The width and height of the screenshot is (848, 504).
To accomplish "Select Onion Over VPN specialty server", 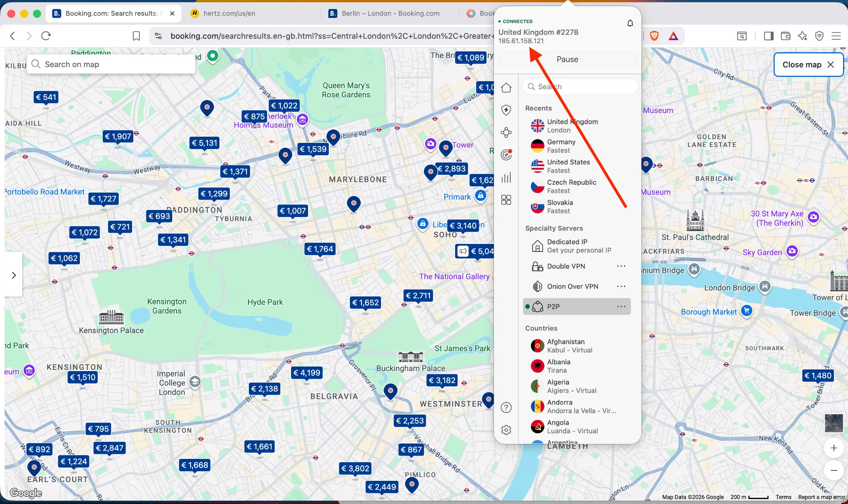I will (x=572, y=286).
